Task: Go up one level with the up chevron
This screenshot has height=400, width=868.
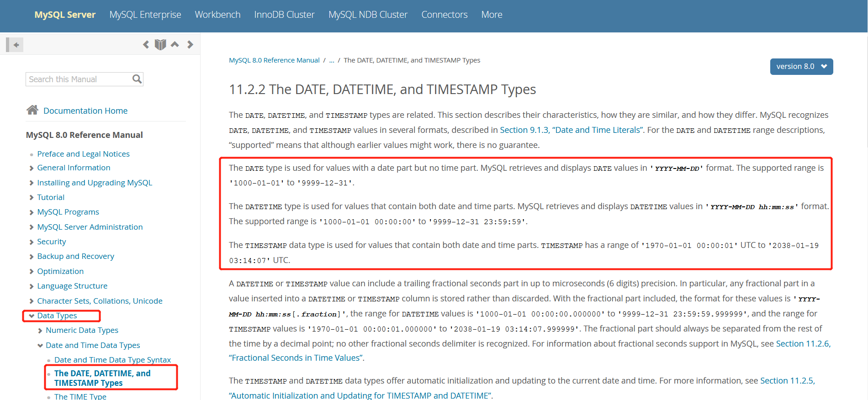Action: [x=175, y=44]
